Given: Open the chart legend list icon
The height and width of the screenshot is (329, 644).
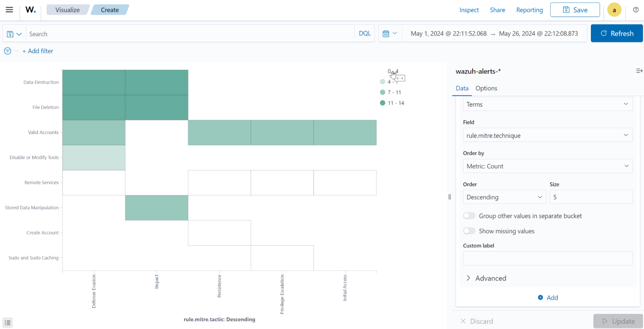Looking at the screenshot, I should pos(7,323).
